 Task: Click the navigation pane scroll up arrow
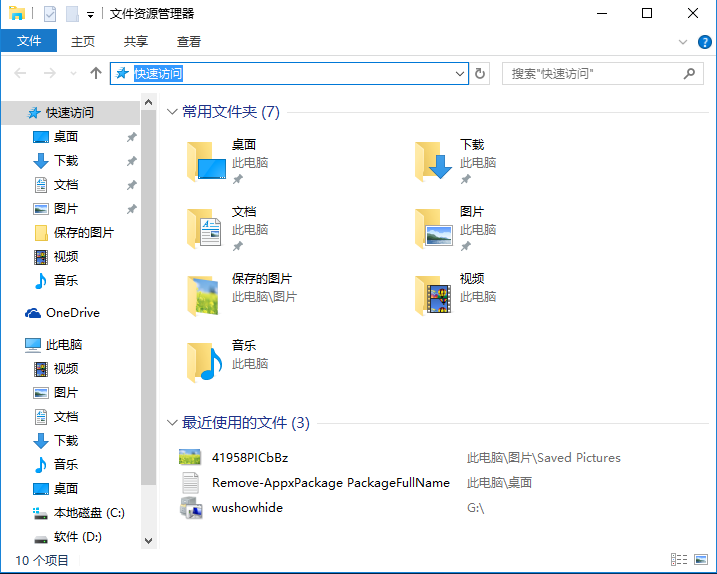pyautogui.click(x=149, y=102)
